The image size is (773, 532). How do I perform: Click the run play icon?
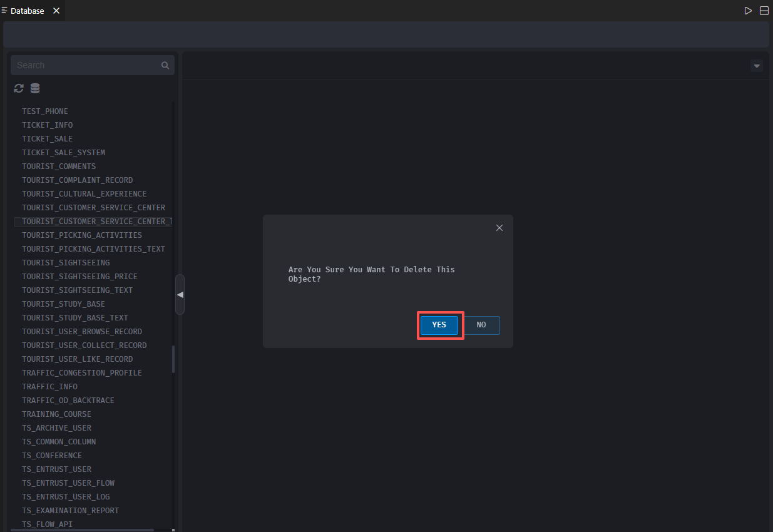pyautogui.click(x=748, y=11)
